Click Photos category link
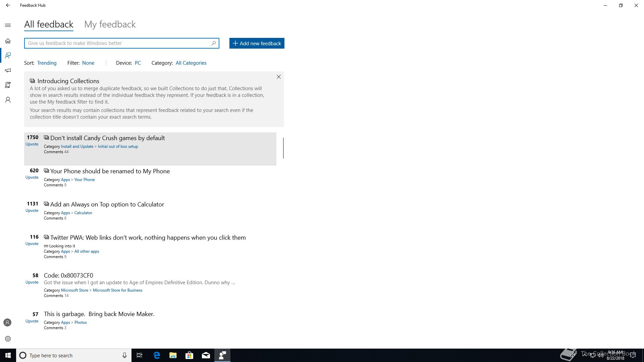The image size is (644, 362). tap(80, 322)
